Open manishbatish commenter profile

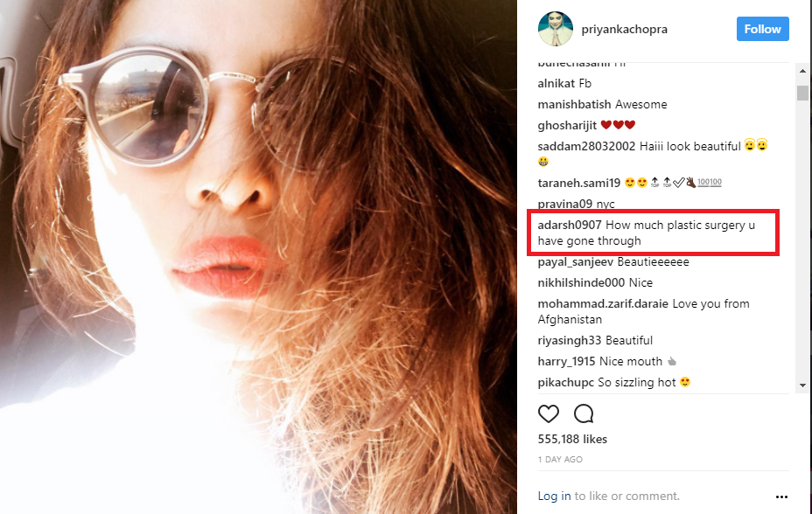click(x=574, y=104)
